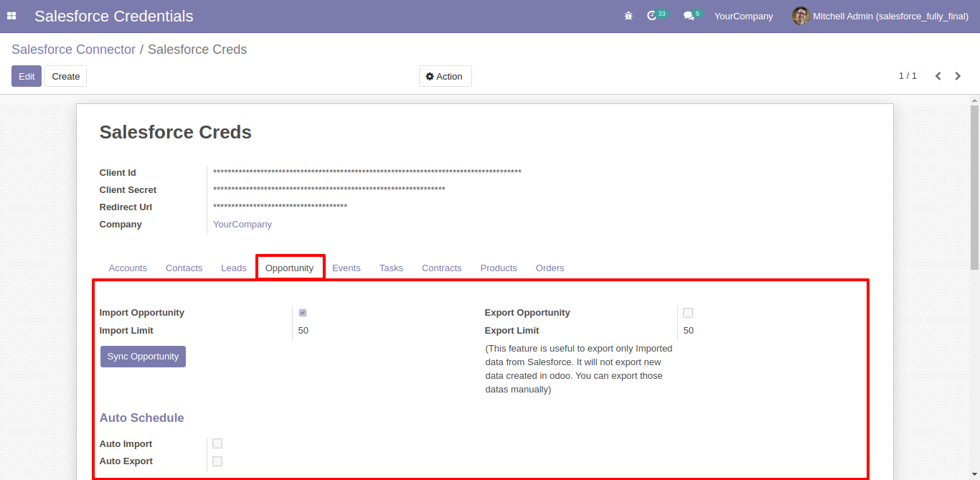Toggle Export Opportunity checkbox
The image size is (980, 480).
coord(688,313)
